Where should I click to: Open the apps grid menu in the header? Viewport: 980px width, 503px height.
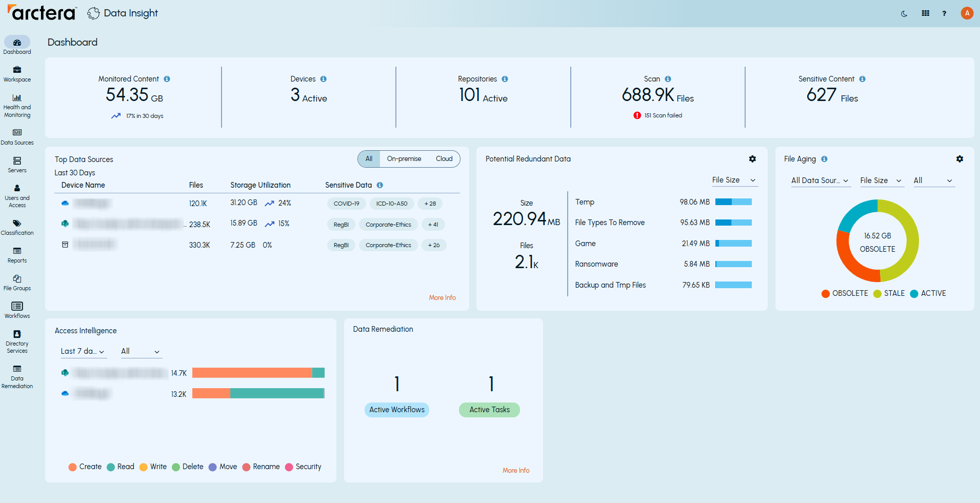(x=926, y=13)
